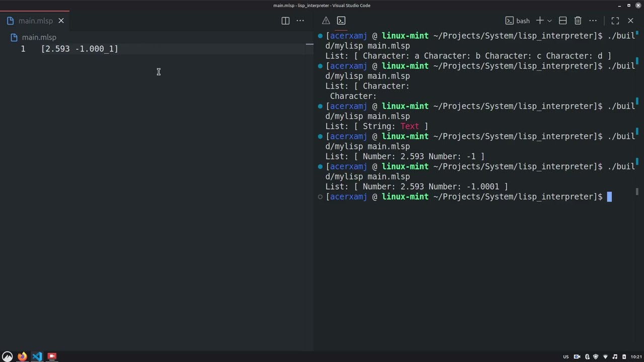The height and width of the screenshot is (362, 644).
Task: Click output listing Characters a b c d
Action: tap(468, 56)
